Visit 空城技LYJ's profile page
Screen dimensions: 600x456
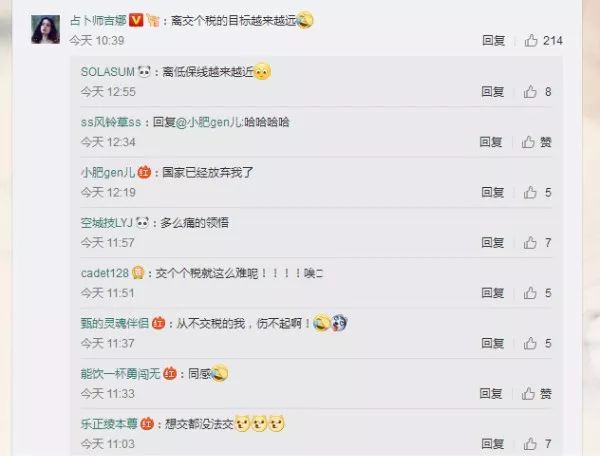point(106,223)
